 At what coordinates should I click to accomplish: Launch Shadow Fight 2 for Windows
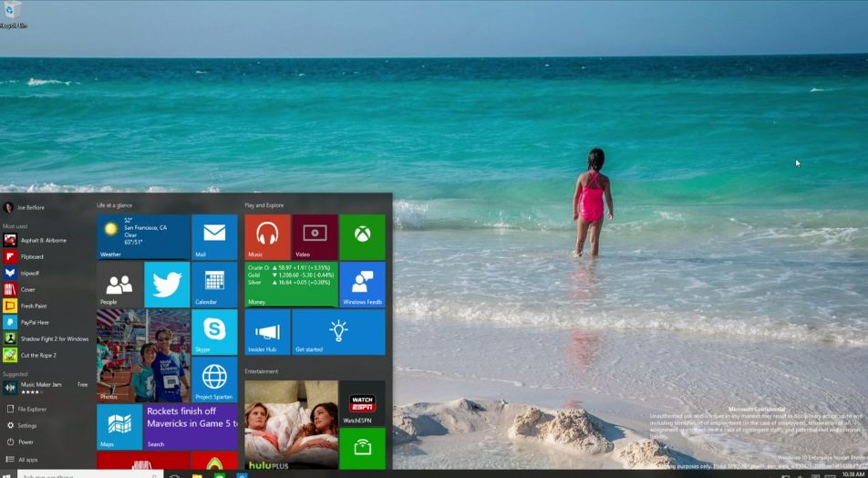tap(47, 338)
